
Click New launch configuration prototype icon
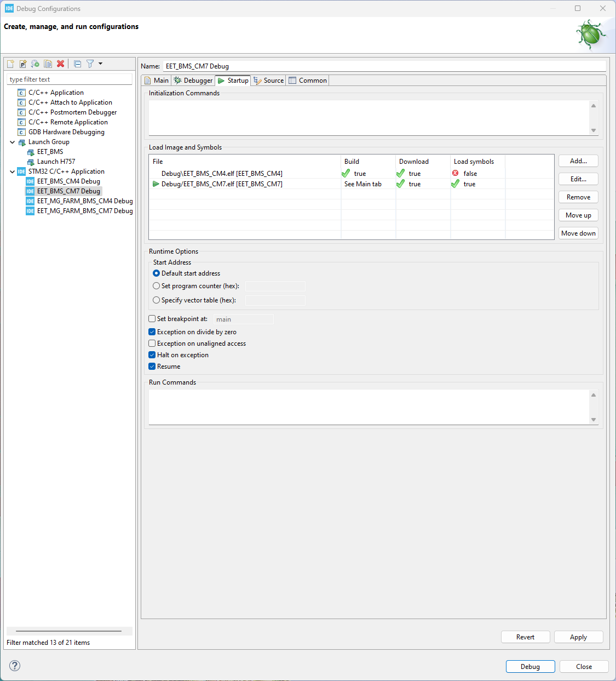[23, 64]
